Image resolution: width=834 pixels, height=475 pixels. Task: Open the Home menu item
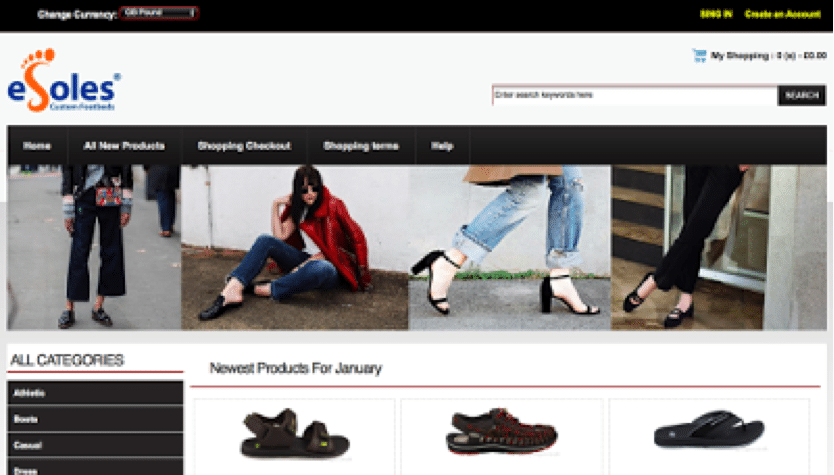(37, 146)
